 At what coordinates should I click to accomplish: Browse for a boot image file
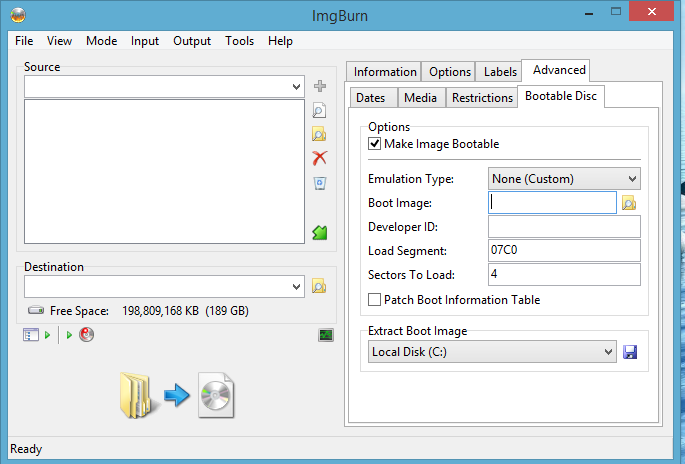point(629,203)
